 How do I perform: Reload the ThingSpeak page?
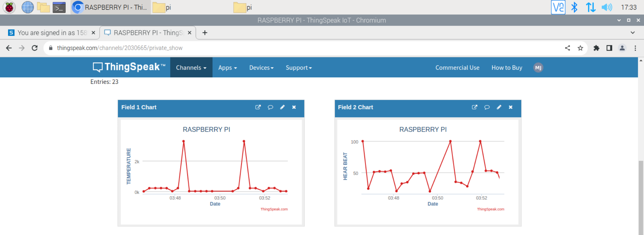click(35, 48)
